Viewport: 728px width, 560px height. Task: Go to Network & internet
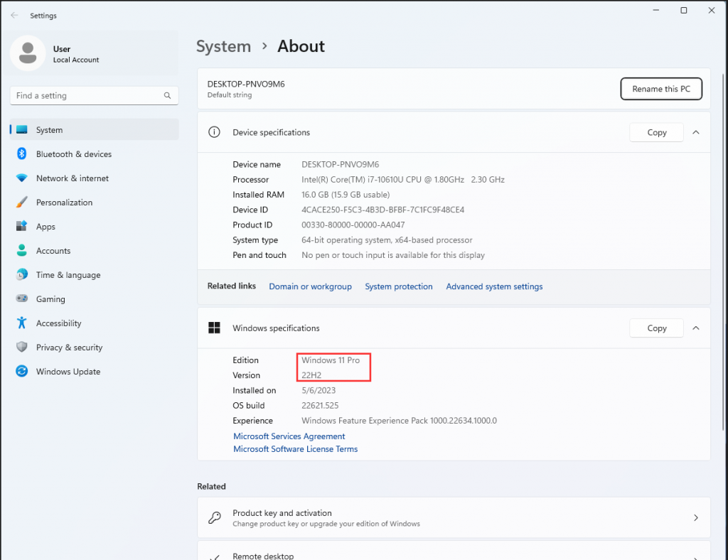click(x=95, y=178)
